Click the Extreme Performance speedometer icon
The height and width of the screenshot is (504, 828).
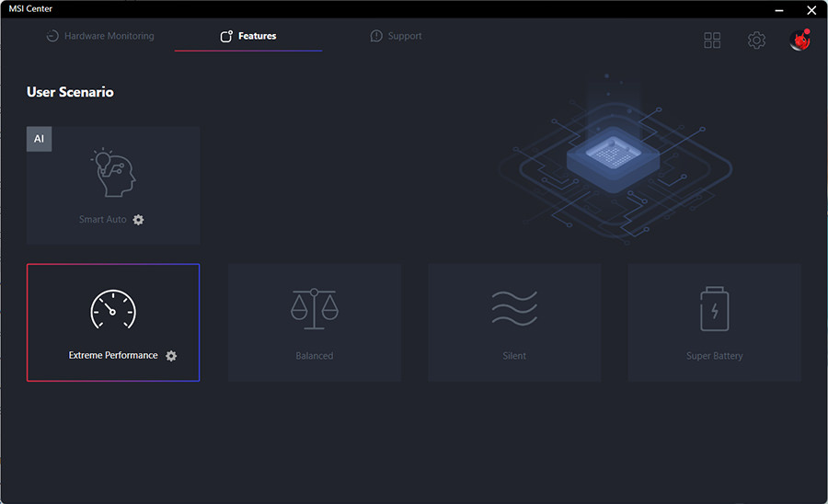[x=113, y=309]
